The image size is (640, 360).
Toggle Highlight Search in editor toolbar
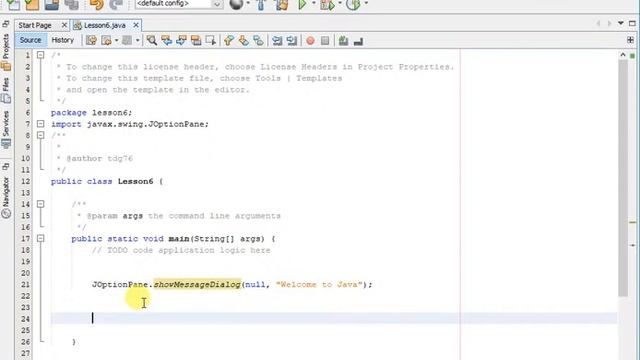[x=196, y=40]
